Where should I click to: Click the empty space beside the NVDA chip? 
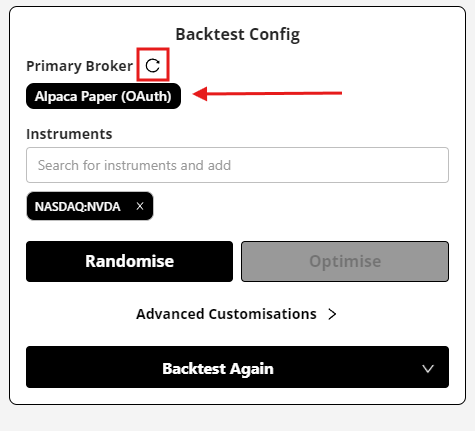300,206
